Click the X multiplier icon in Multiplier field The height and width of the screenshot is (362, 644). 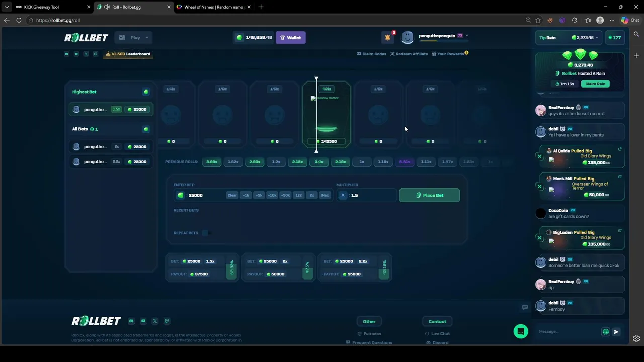click(343, 195)
